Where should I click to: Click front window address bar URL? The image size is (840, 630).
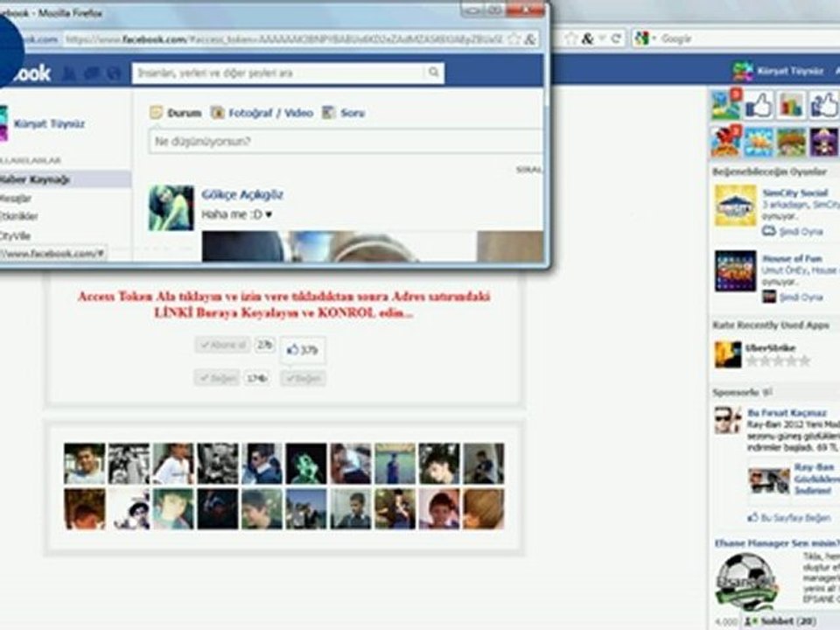click(283, 39)
